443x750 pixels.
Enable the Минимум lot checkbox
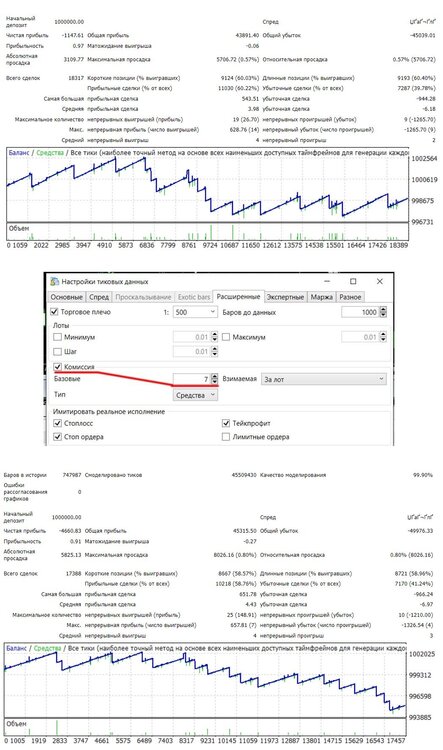click(57, 337)
